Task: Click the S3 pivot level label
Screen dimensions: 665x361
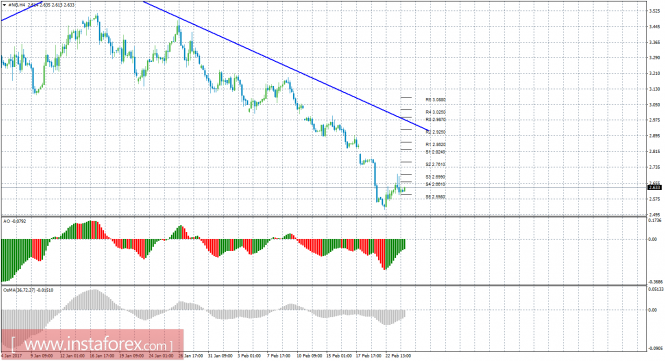Action: [436, 177]
